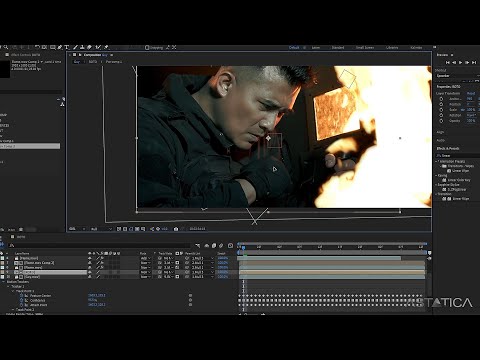Jump to first frame in Preview panel
The image size is (480, 360).
[x=448, y=62]
